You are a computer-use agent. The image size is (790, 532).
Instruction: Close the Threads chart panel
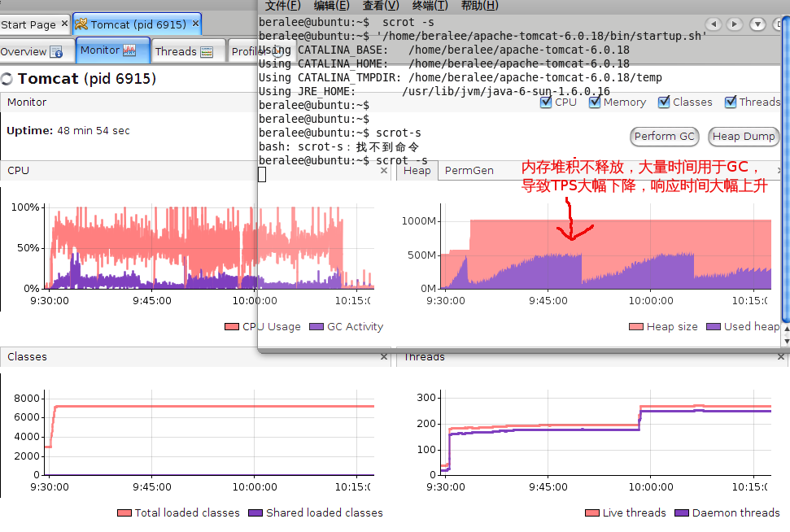pyautogui.click(x=783, y=357)
